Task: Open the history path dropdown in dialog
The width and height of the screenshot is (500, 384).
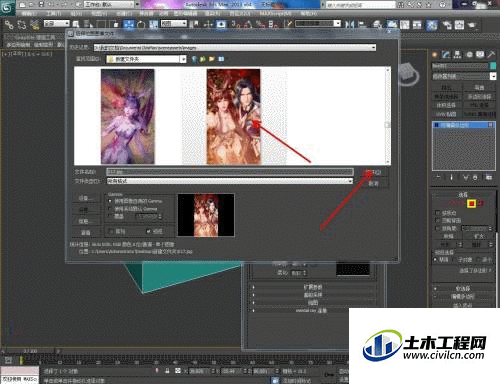Action: 373,48
